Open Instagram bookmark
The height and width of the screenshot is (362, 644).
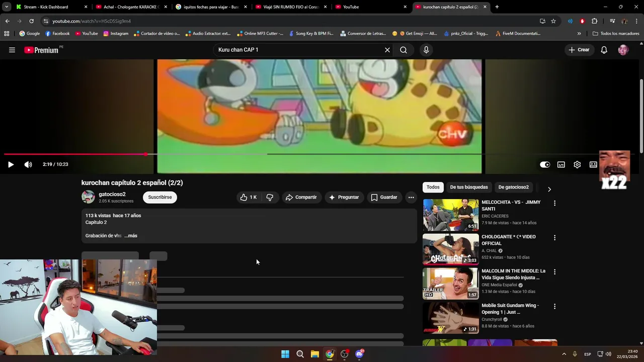coord(116,34)
